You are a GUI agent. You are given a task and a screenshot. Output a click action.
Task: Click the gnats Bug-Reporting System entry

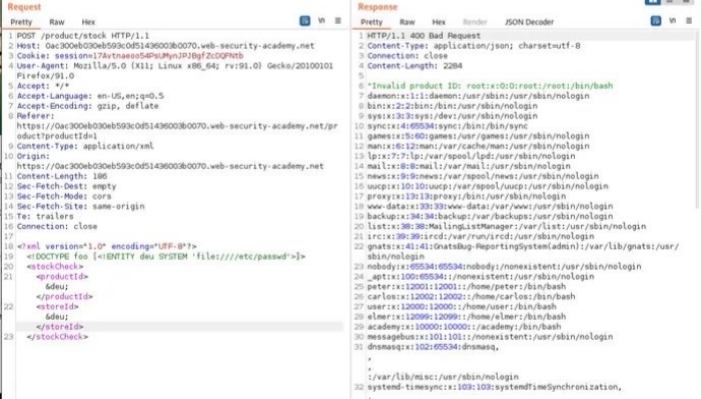(x=523, y=251)
